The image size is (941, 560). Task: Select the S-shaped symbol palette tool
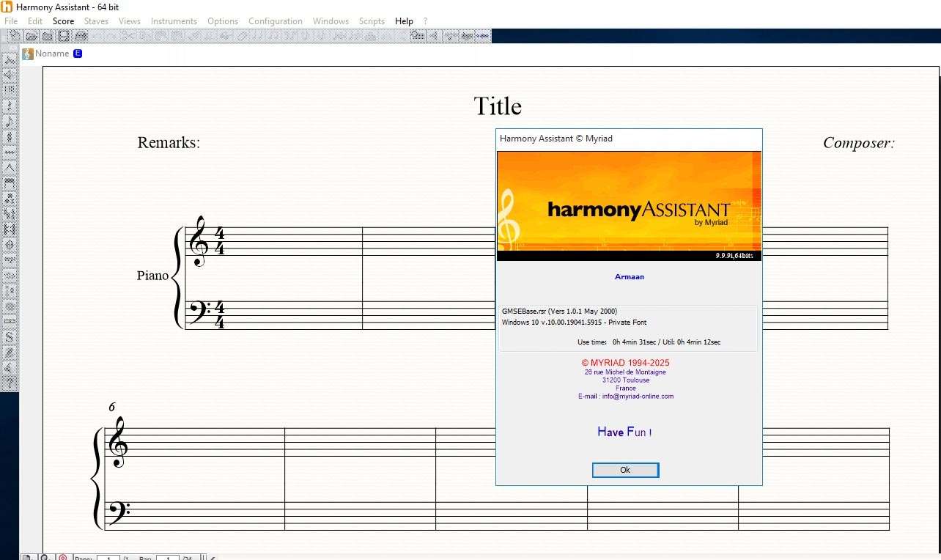[x=10, y=336]
